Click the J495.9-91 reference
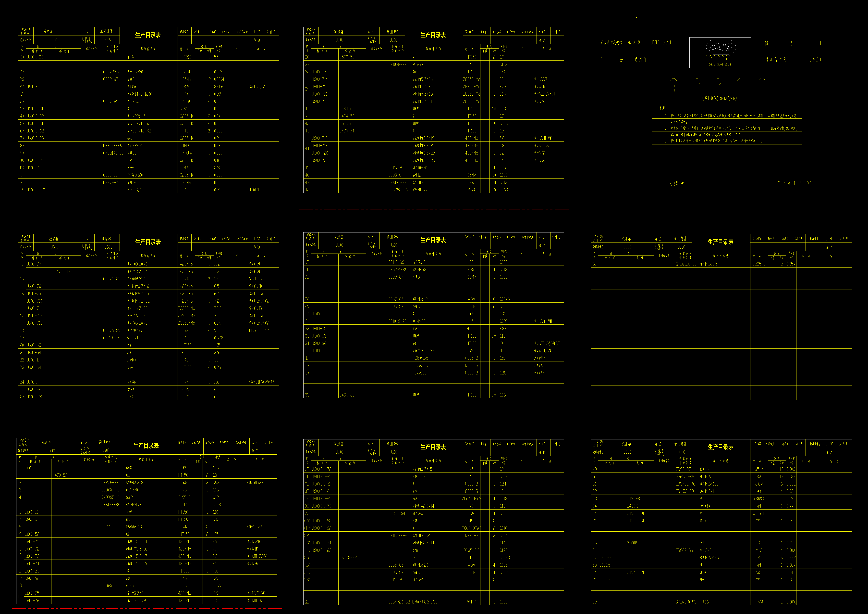This screenshot has width=868, height=614. [636, 513]
